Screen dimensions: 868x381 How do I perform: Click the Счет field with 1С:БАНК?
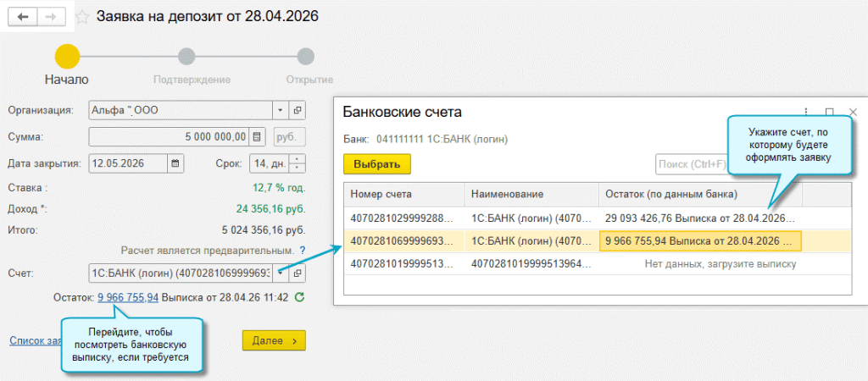[181, 273]
